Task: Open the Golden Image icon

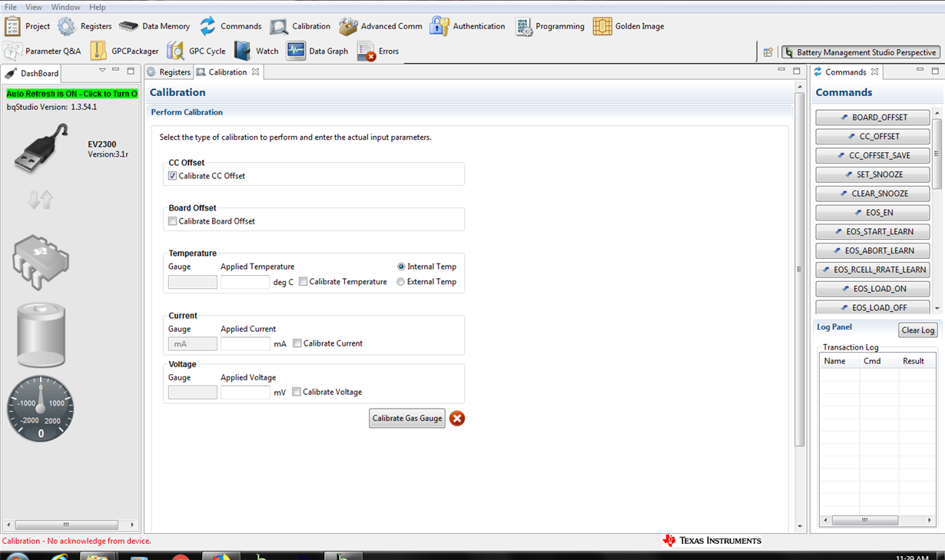Action: 602,26
